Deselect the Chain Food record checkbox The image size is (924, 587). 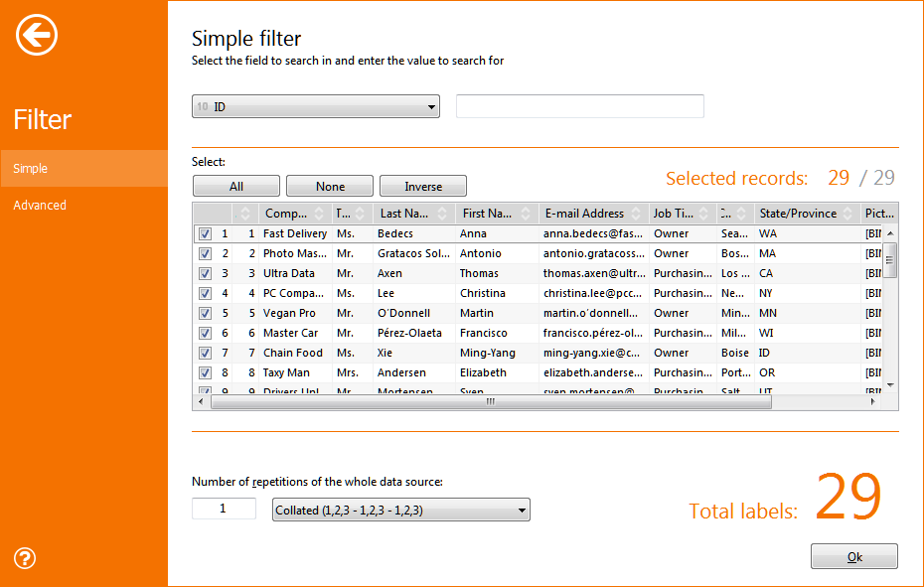coord(205,354)
